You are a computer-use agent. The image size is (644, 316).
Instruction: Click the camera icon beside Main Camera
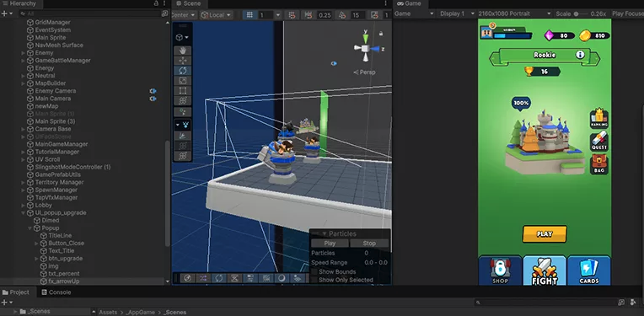coord(153,99)
